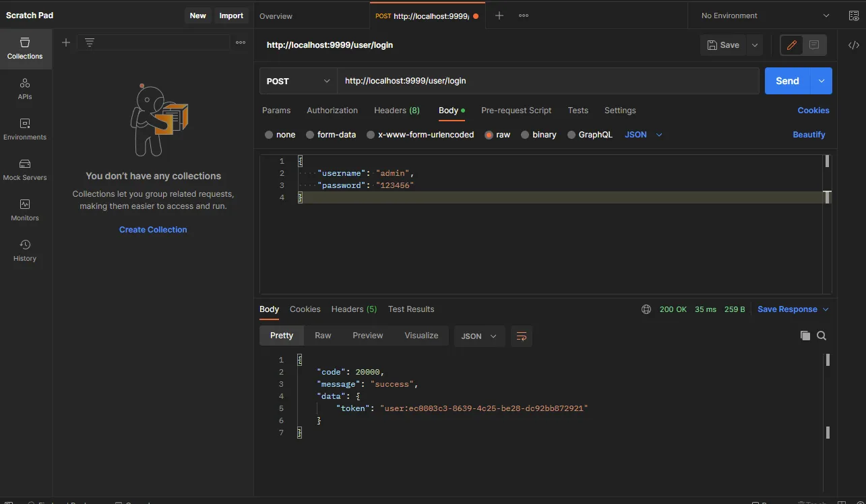866x504 pixels.
Task: Open the No Environment selector
Action: click(765, 15)
